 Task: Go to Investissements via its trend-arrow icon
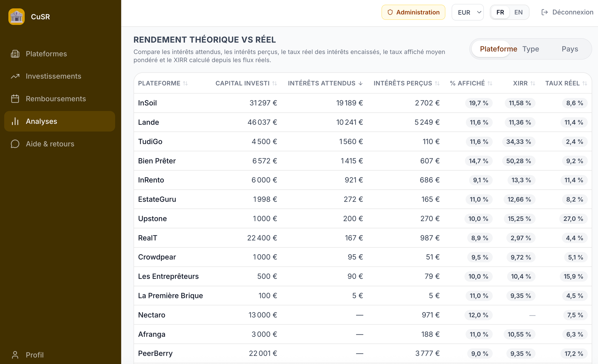pyautogui.click(x=15, y=76)
